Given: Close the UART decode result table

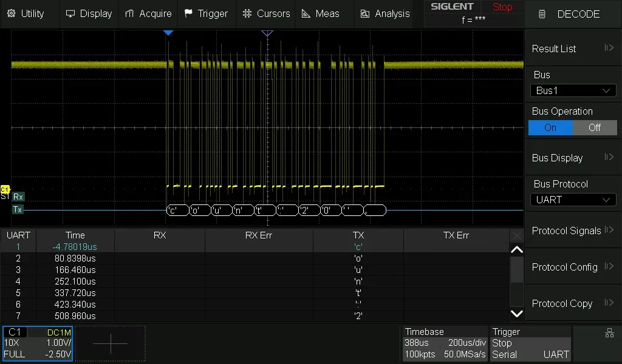Looking at the screenshot, I should 516,235.
